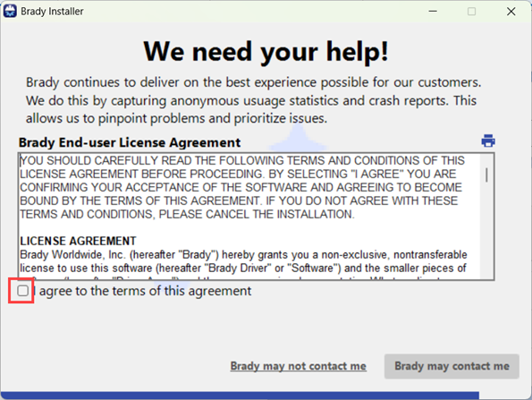The width and height of the screenshot is (532, 400).
Task: Click the 'Brady Installer' title bar text
Action: pyautogui.click(x=52, y=12)
